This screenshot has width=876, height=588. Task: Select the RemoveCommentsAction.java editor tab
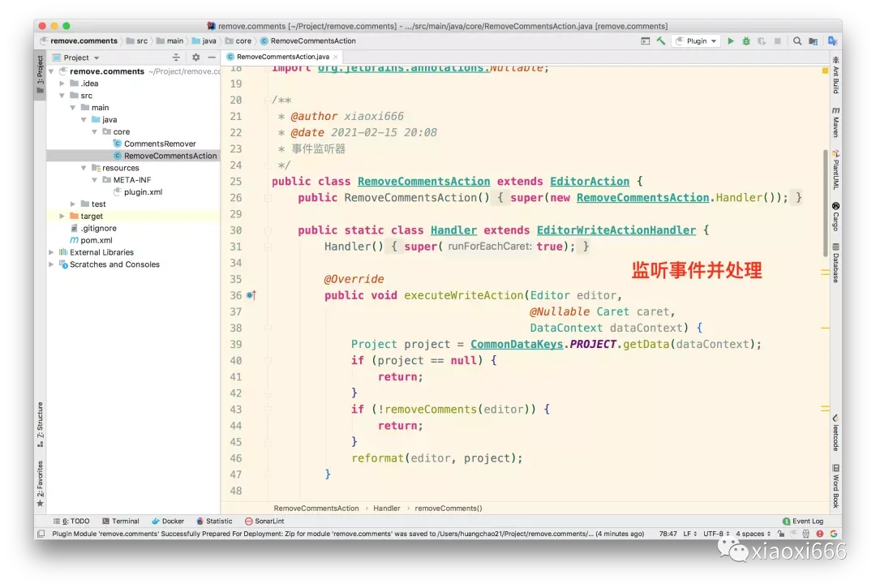click(x=281, y=57)
